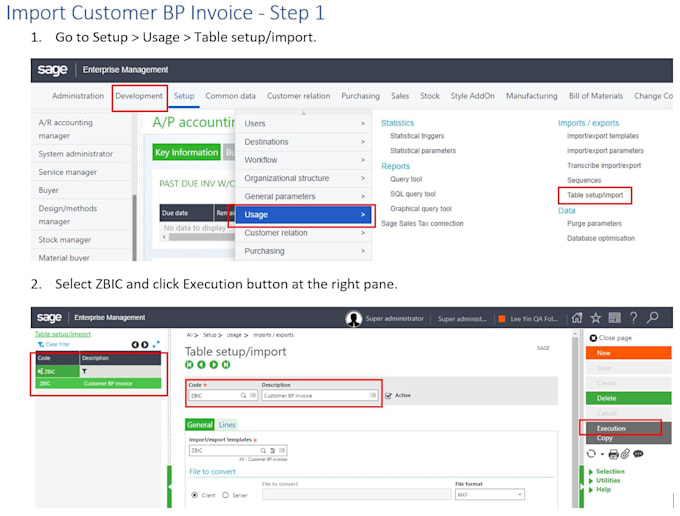
Task: Open SQL query tool under Reports
Action: [413, 194]
